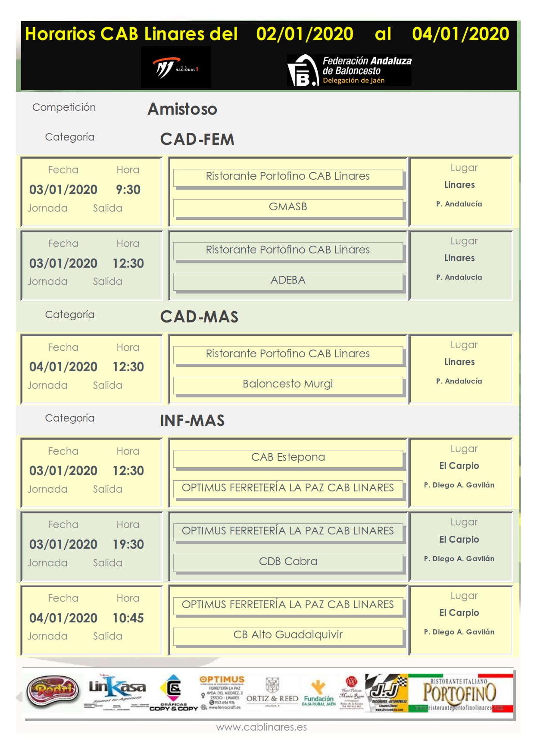Click the CAD-MAS category heading
The width and height of the screenshot is (534, 756).
point(199,317)
